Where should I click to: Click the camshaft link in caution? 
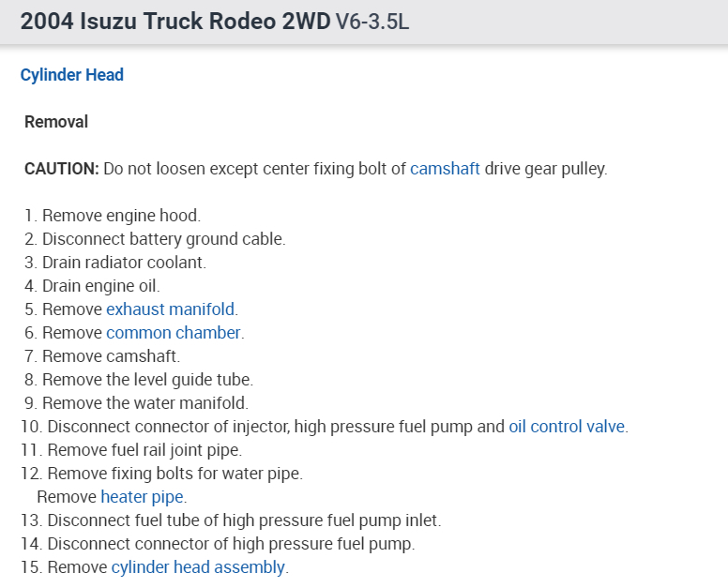tap(445, 169)
